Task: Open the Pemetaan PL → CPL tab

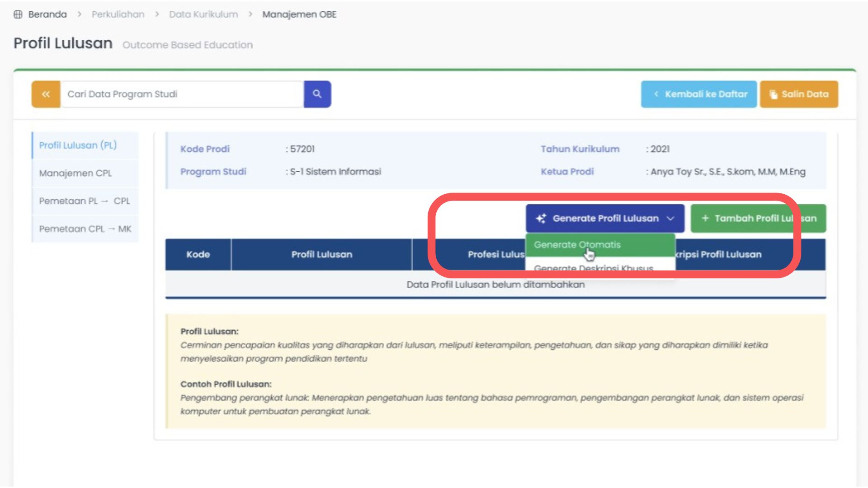Action: [x=85, y=201]
